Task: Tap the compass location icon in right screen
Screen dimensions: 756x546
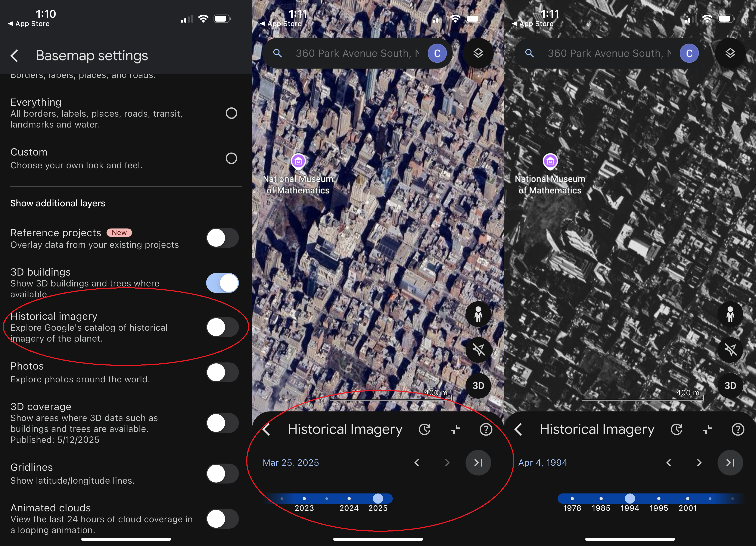Action: pos(730,349)
